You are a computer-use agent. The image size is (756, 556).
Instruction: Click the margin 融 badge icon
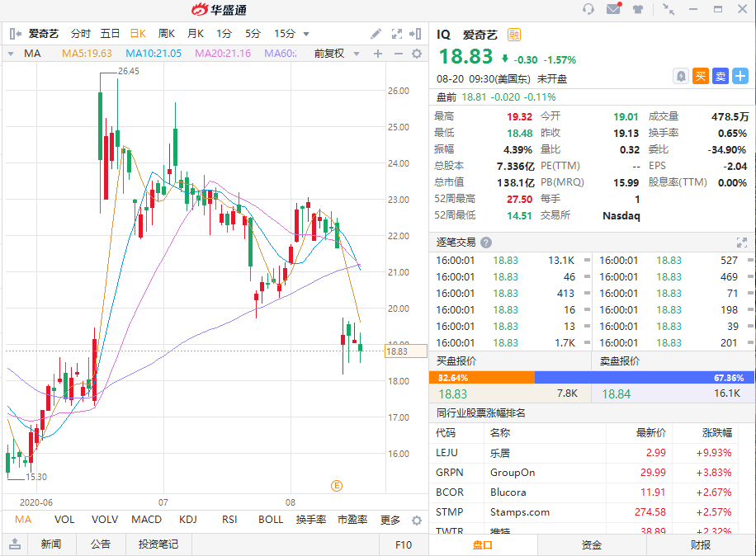(x=514, y=35)
